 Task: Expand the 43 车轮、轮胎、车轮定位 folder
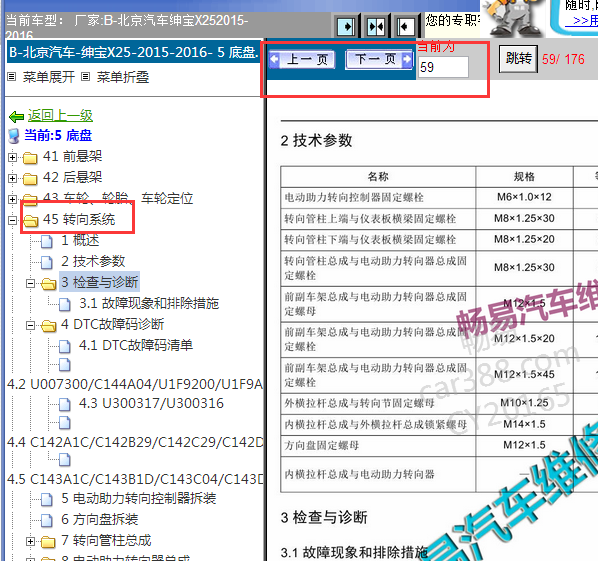pyautogui.click(x=13, y=199)
